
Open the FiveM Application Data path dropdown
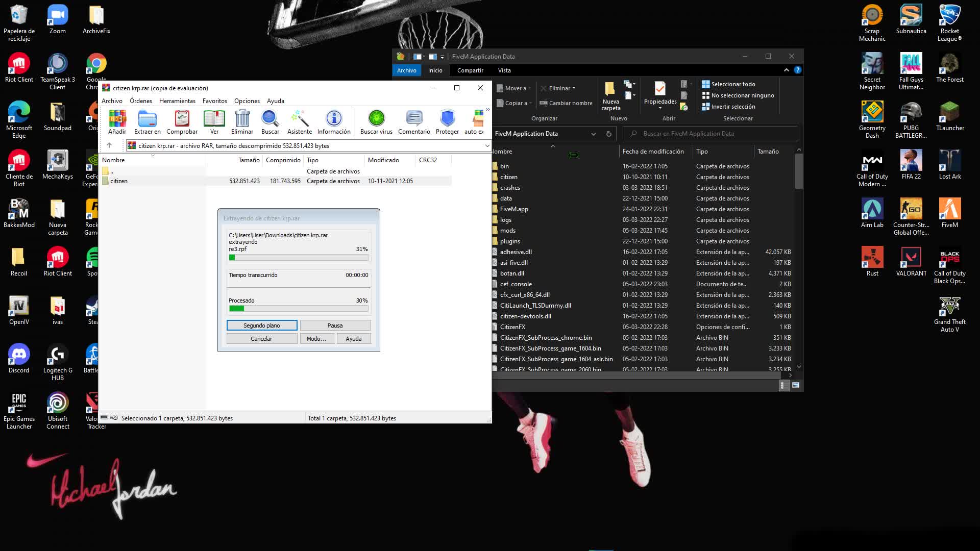[594, 134]
